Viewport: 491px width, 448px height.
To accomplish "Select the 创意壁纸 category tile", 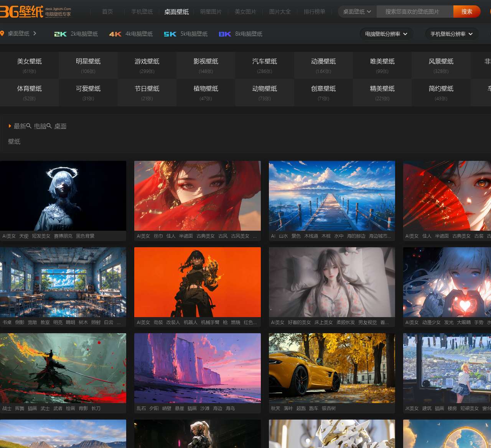I will (323, 93).
